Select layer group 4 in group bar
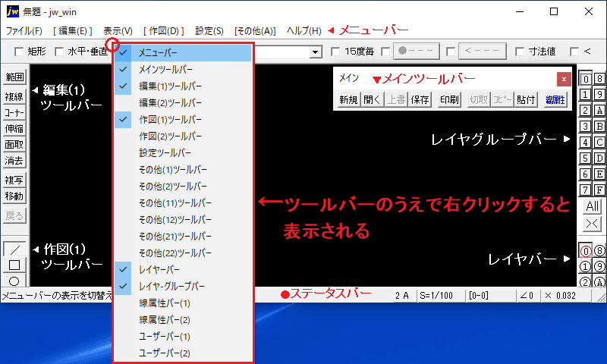 pos(585,142)
